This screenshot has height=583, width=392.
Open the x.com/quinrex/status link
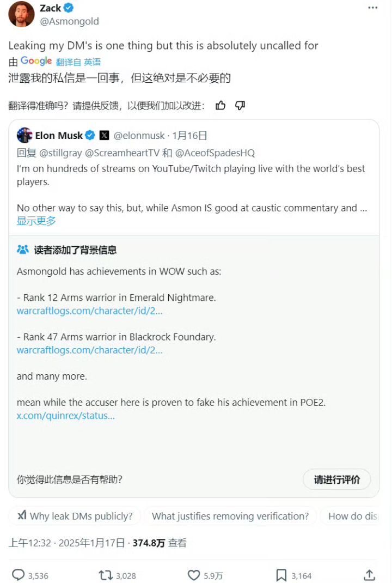coord(66,416)
